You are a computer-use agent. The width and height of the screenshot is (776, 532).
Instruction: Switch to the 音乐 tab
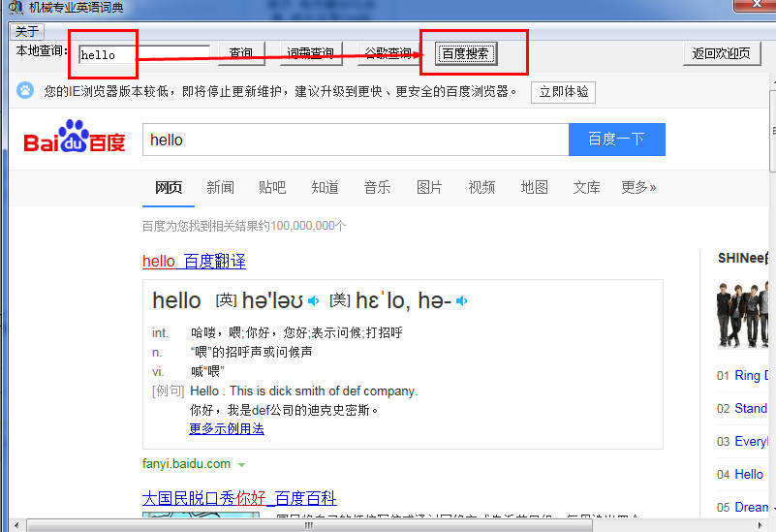pos(377,188)
